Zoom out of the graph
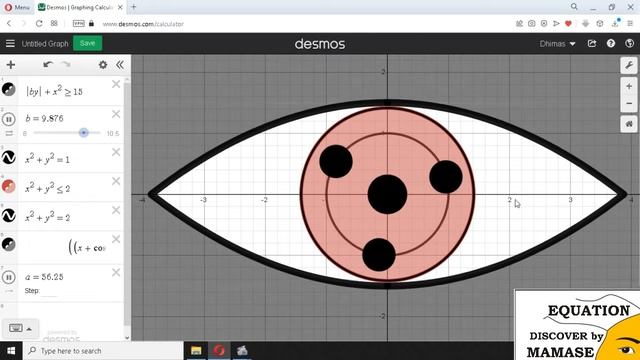Screen dimensions: 640x360 (629, 103)
